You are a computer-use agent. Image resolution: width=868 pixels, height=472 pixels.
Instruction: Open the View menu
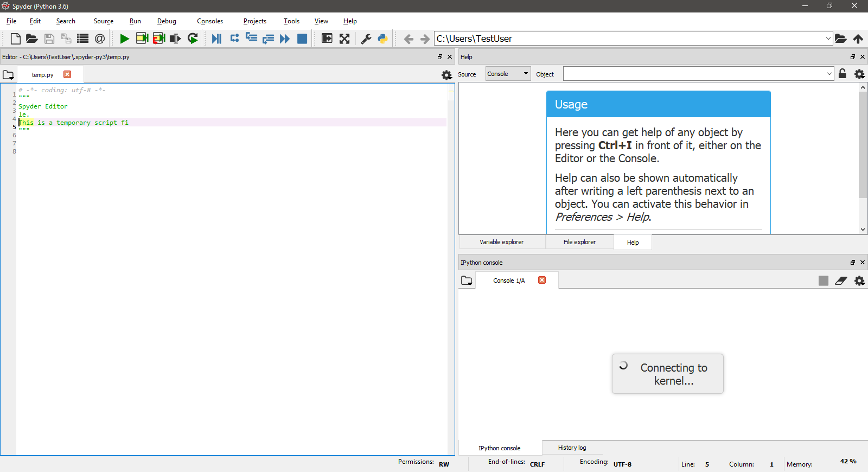(321, 21)
